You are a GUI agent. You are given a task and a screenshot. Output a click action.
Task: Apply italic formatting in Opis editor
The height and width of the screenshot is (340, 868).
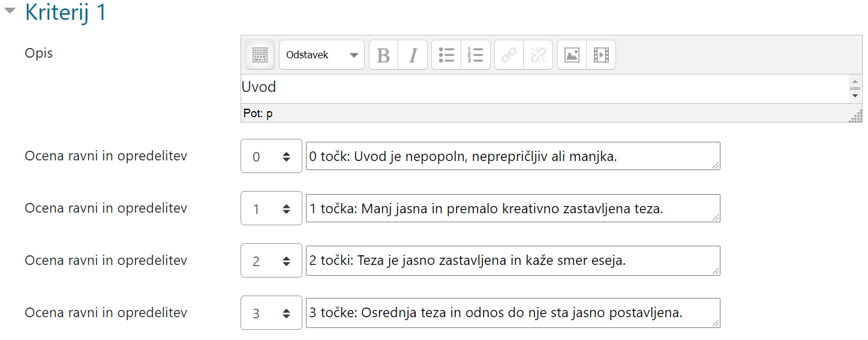pyautogui.click(x=413, y=55)
